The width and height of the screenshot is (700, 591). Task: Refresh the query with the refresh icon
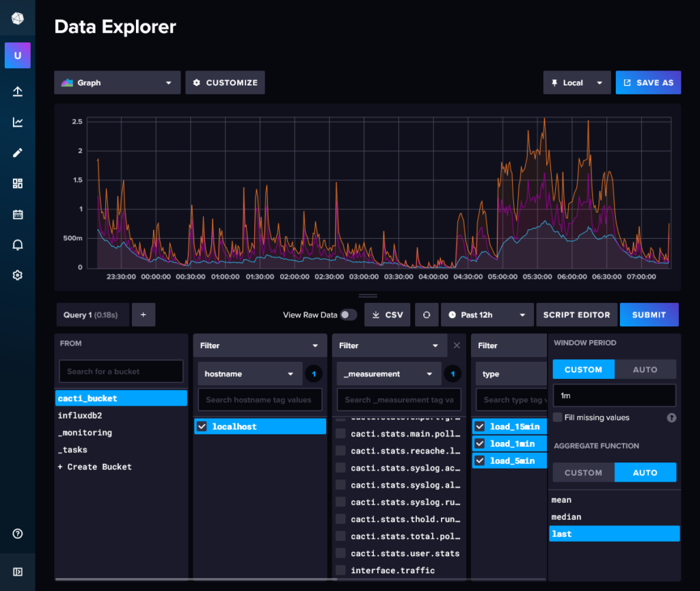click(x=425, y=315)
